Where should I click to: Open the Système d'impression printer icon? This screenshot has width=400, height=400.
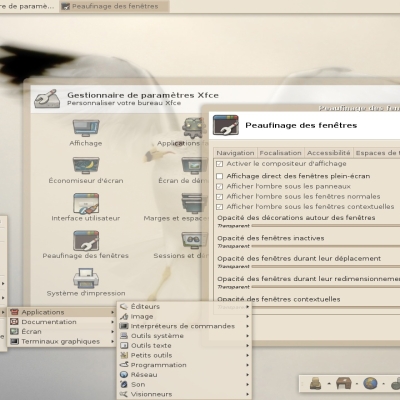[86, 278]
